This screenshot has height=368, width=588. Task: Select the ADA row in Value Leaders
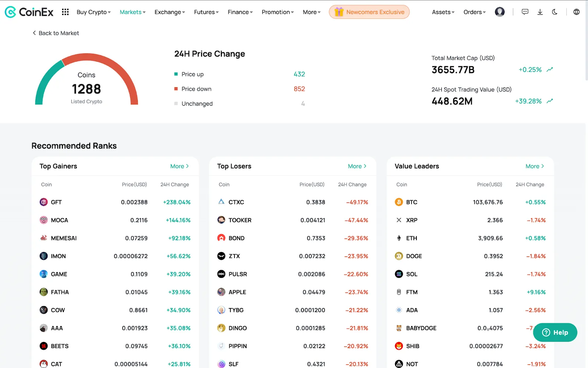coord(470,310)
